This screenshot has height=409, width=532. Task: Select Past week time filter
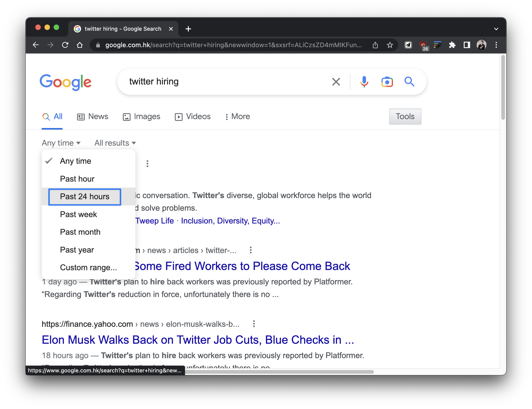pos(78,214)
